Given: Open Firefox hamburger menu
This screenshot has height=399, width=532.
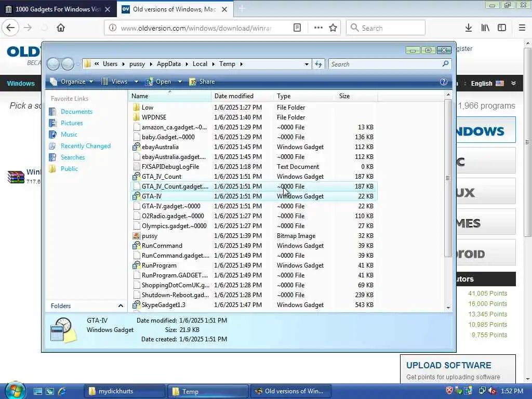Looking at the screenshot, I should 522,28.
